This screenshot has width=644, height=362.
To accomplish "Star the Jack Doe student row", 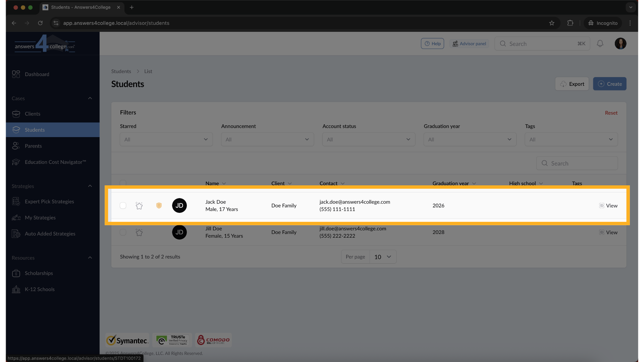I will click(139, 205).
